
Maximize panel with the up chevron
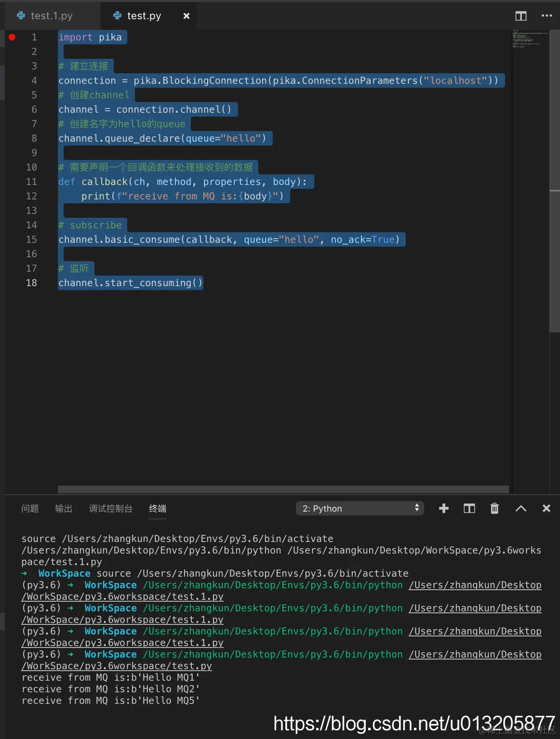coord(521,508)
